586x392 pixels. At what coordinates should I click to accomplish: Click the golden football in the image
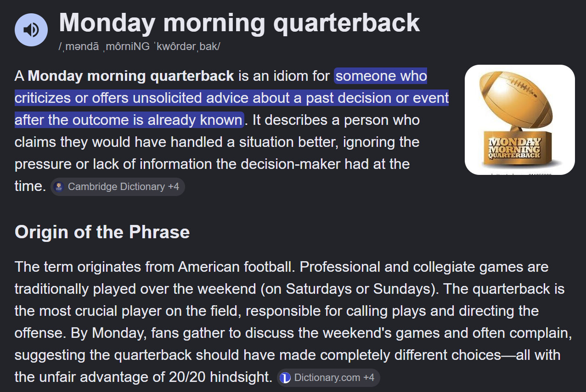click(516, 100)
